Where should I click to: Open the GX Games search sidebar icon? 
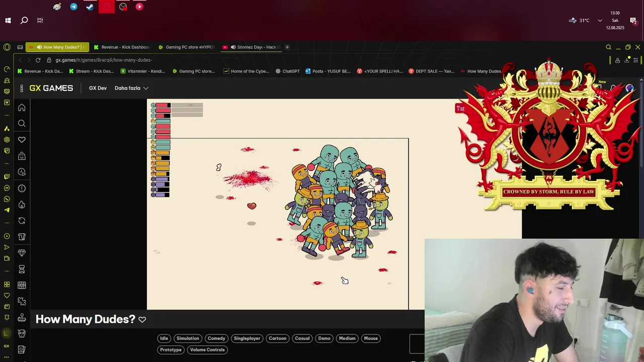22,123
